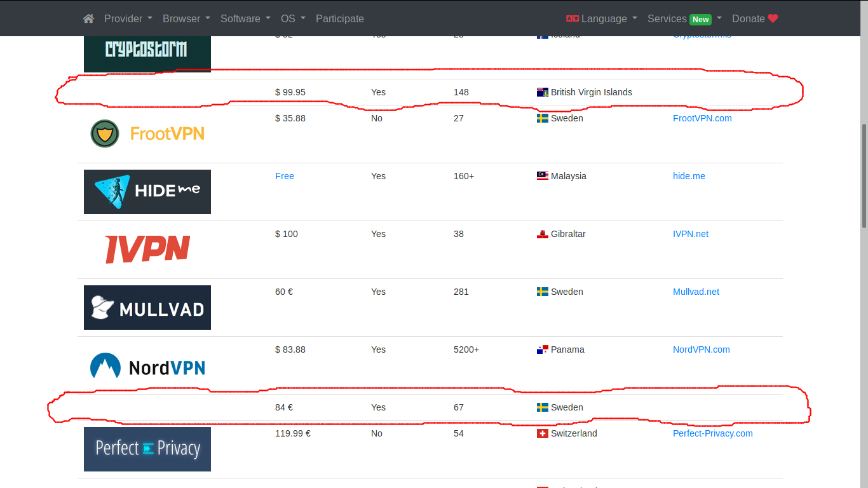Select the No value in FrootVPN row
The height and width of the screenshot is (488, 868).
click(377, 118)
